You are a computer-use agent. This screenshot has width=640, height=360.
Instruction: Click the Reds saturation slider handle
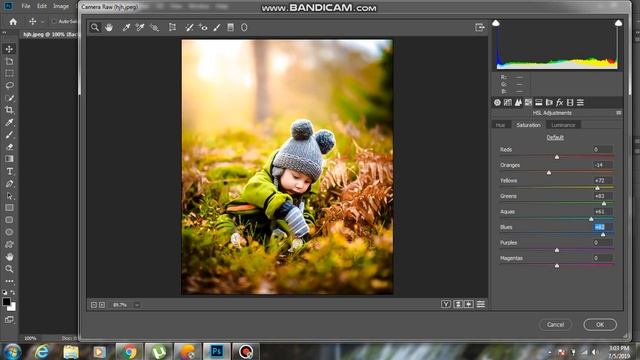(557, 157)
